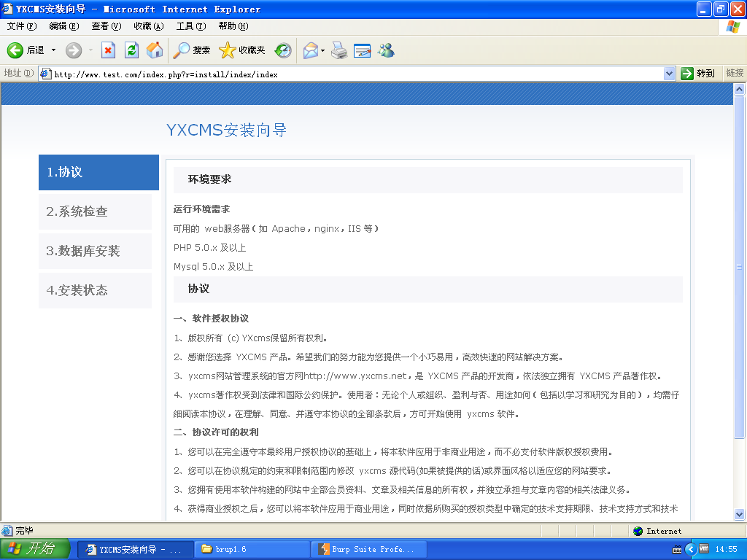
Task: Click the page icon in the address bar
Action: point(46,74)
